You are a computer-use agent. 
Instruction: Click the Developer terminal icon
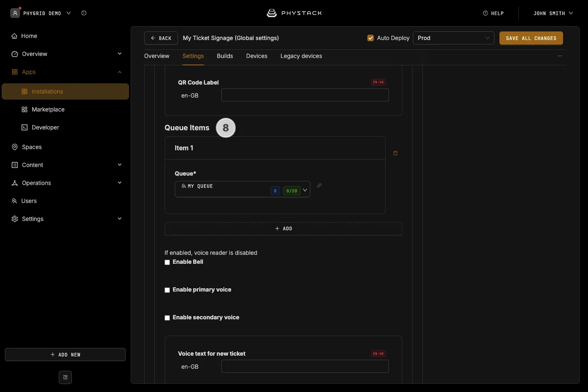[x=24, y=127]
